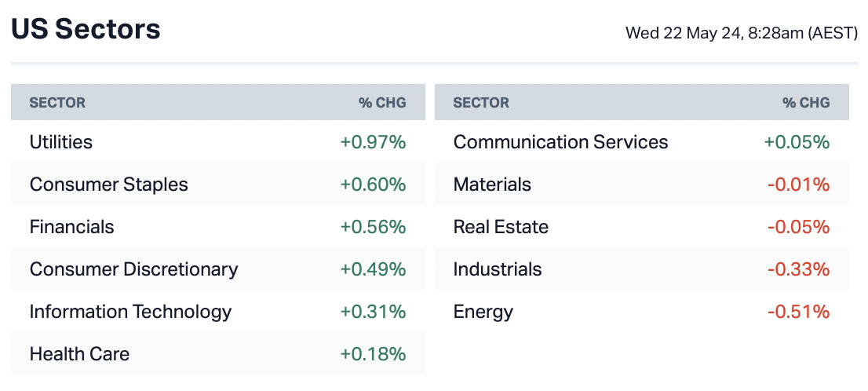Click the Wed 22 May timestamp

741,33
